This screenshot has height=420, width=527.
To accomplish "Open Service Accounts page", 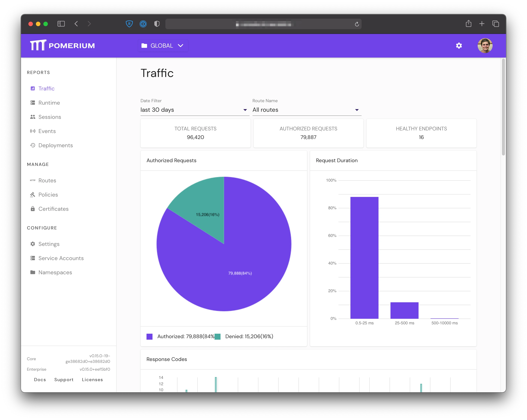I will [x=61, y=258].
